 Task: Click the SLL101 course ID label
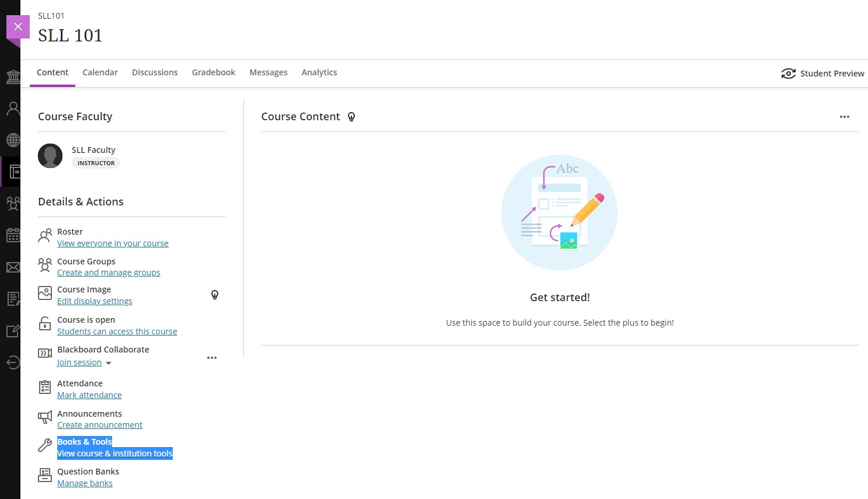[51, 16]
